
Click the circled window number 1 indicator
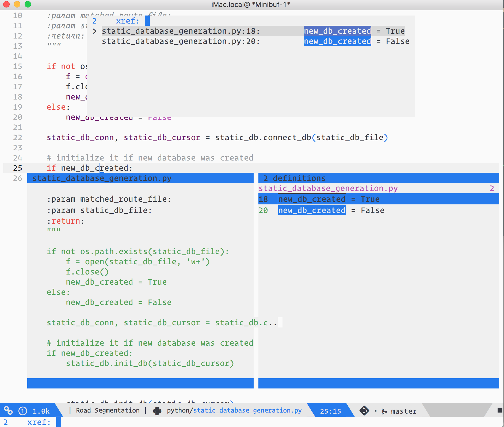point(22,411)
